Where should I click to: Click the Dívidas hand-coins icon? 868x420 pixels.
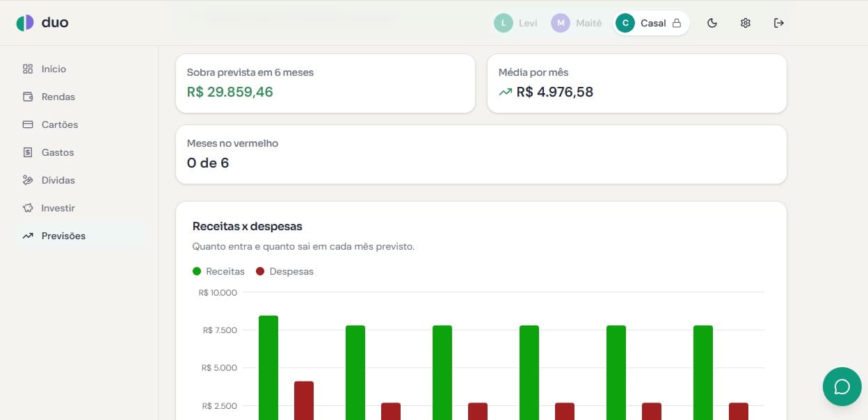tap(28, 180)
